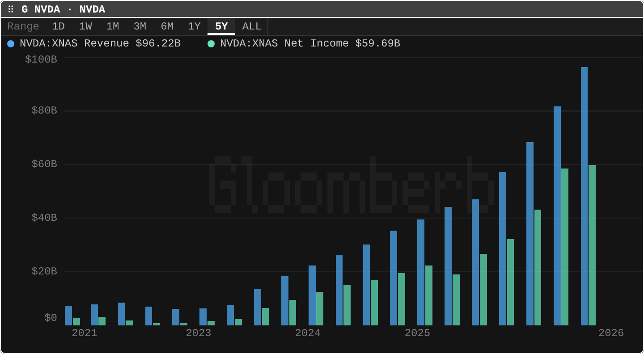Click the Range label text
The width and height of the screenshot is (644, 354).
click(23, 26)
